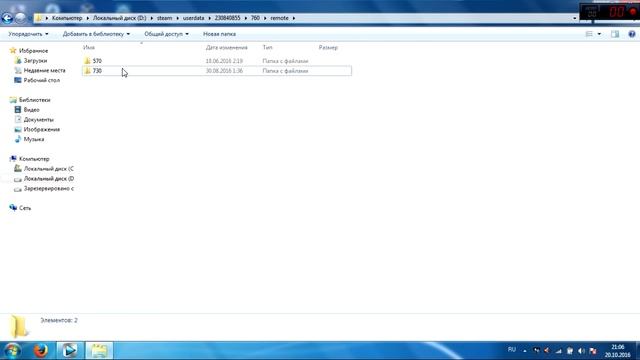The width and height of the screenshot is (640, 360).
Task: Open the view options dropdown arrow
Action: click(599, 34)
